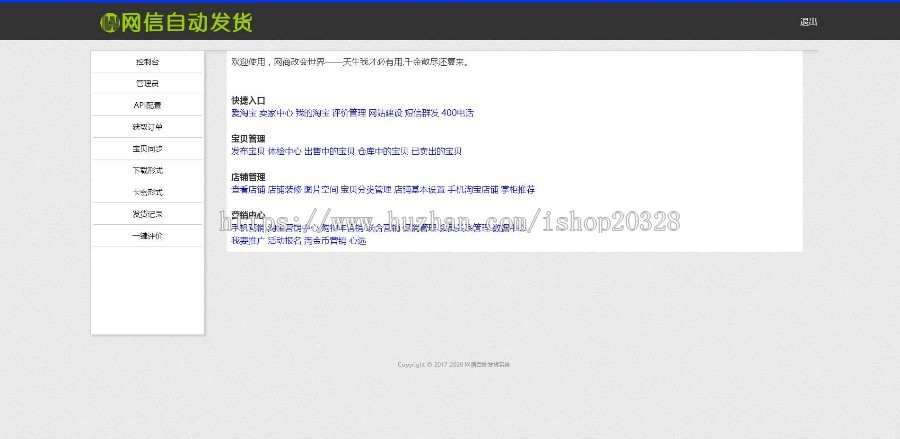Click the 仓库中的宝贝 link

pyautogui.click(x=383, y=151)
